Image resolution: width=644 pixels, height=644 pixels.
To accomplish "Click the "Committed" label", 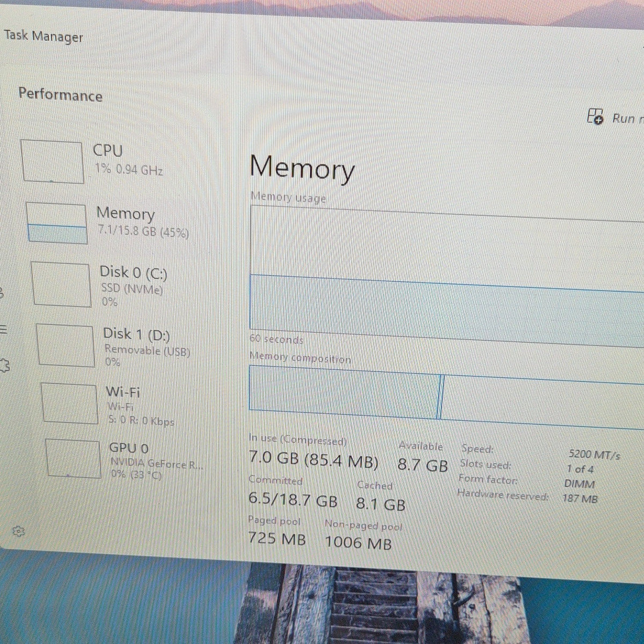I will (276, 480).
